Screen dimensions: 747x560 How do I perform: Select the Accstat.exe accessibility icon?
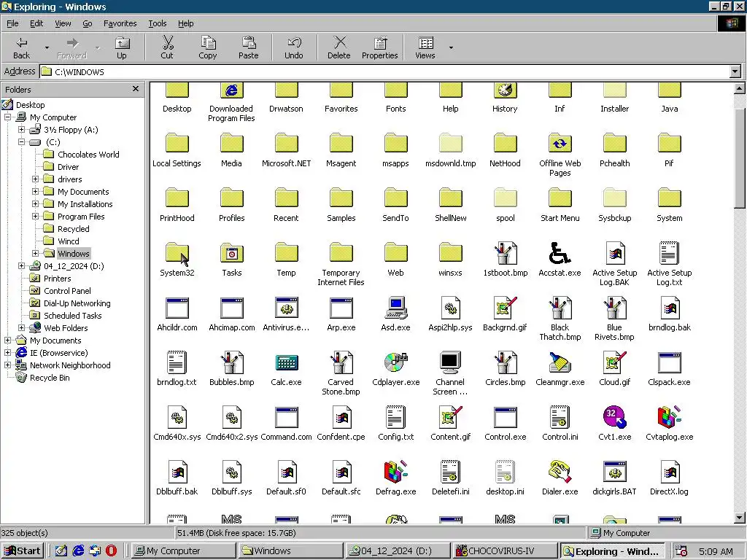[560, 253]
